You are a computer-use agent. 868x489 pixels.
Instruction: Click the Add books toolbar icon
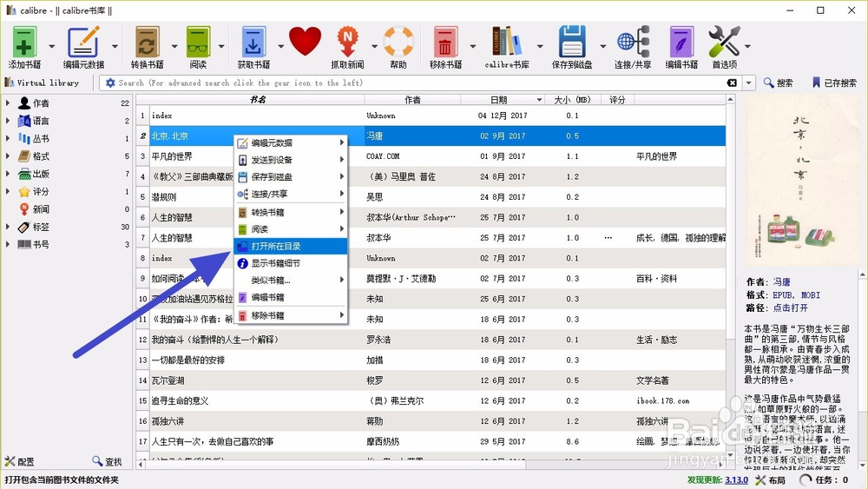coord(23,42)
